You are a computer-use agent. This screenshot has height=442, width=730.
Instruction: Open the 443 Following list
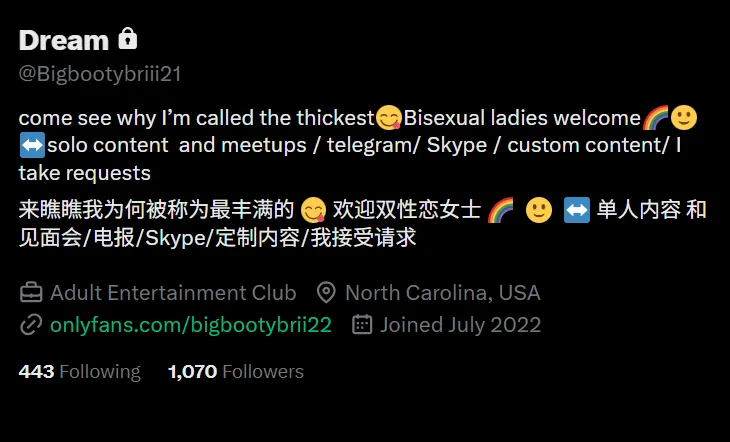click(80, 372)
